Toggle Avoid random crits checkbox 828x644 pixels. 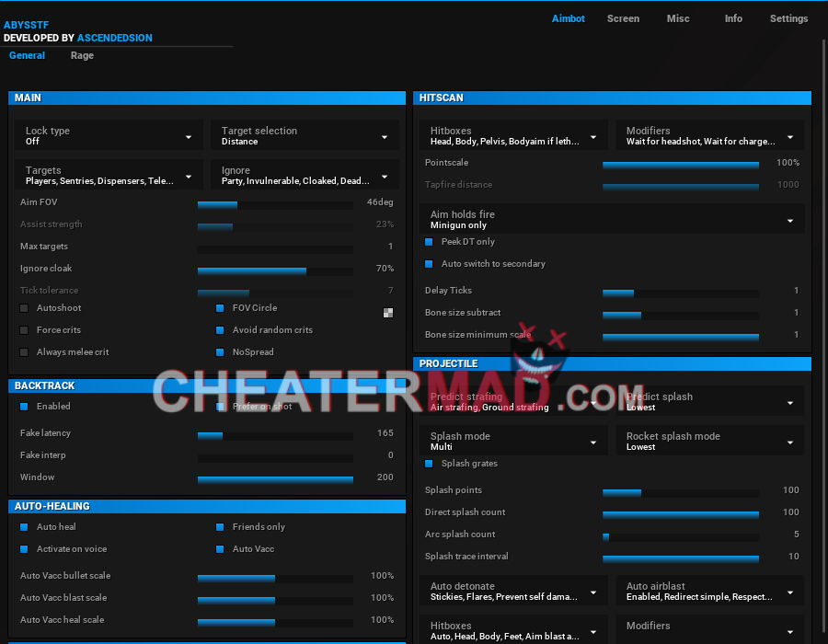coord(220,330)
